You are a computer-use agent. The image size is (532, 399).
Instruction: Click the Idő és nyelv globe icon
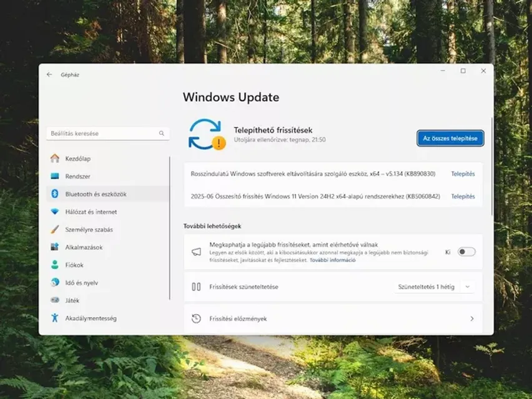(x=54, y=282)
